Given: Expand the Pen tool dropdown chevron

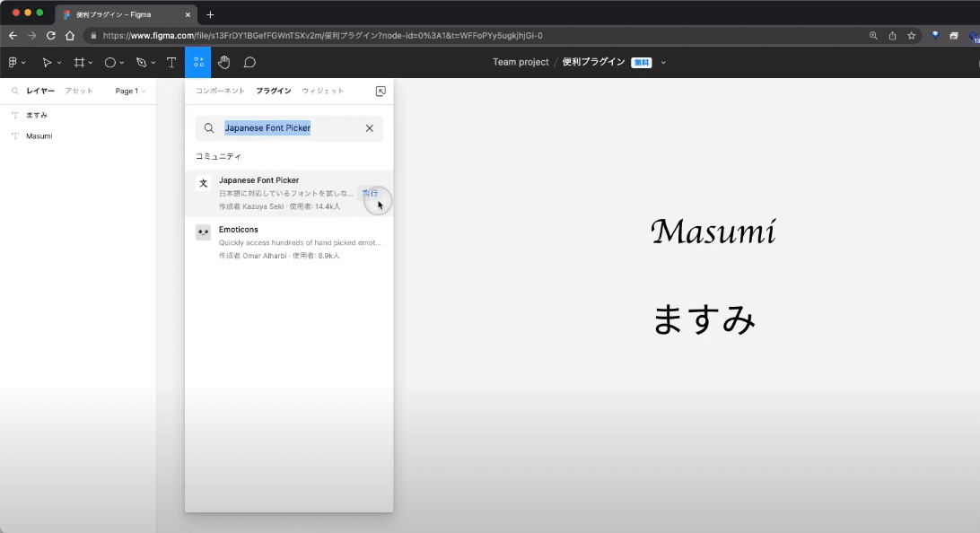Looking at the screenshot, I should (153, 63).
